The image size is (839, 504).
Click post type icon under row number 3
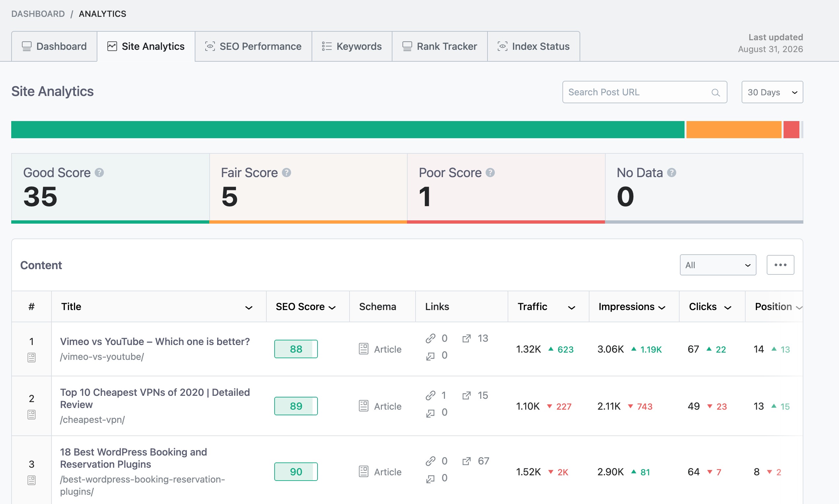click(x=31, y=480)
